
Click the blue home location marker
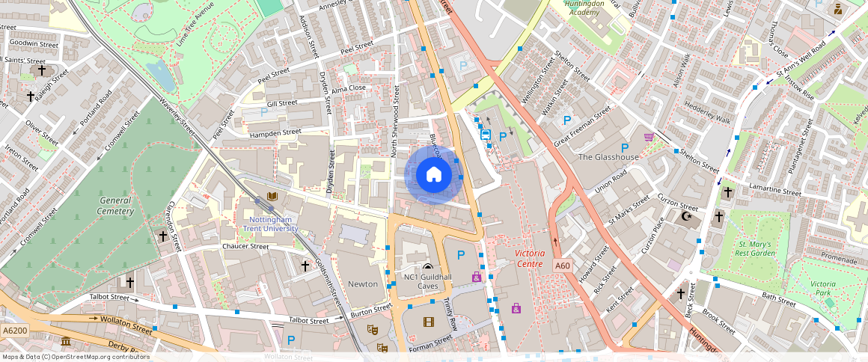pyautogui.click(x=433, y=175)
